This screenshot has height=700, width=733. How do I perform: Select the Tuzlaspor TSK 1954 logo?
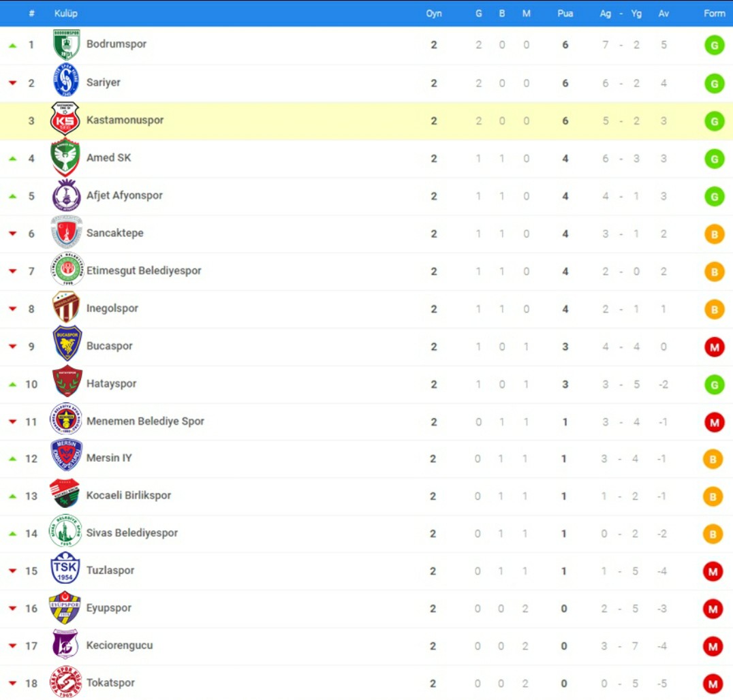coord(65,569)
